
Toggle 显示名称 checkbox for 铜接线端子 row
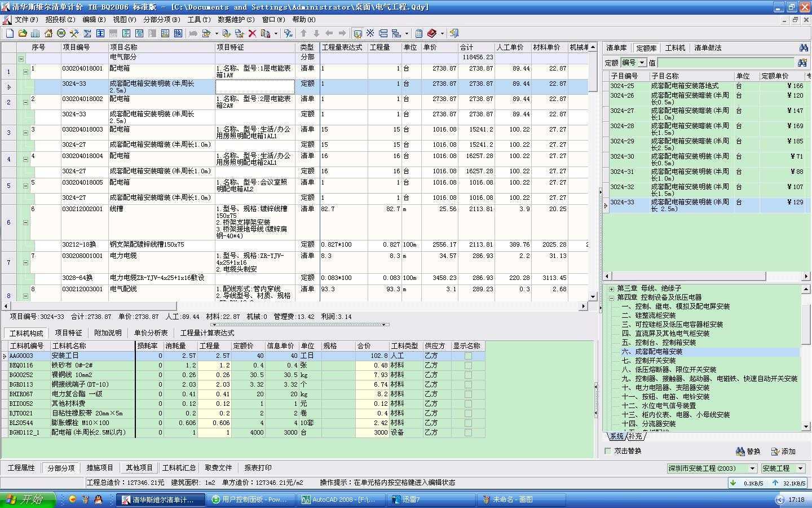click(468, 384)
